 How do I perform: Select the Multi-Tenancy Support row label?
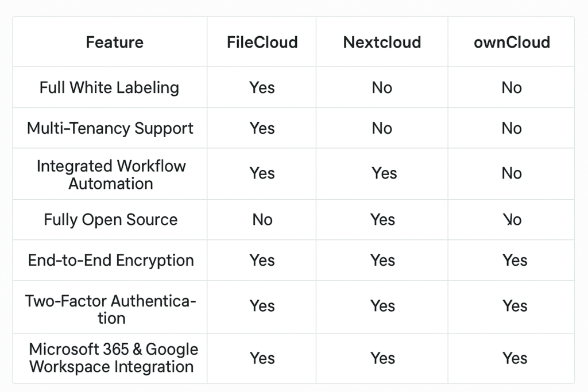[x=110, y=128]
